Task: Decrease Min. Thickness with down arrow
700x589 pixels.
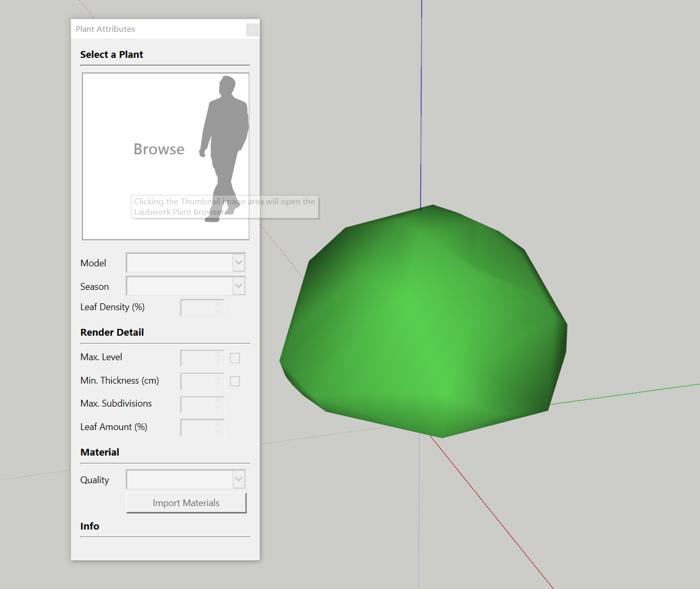Action: pos(218,386)
